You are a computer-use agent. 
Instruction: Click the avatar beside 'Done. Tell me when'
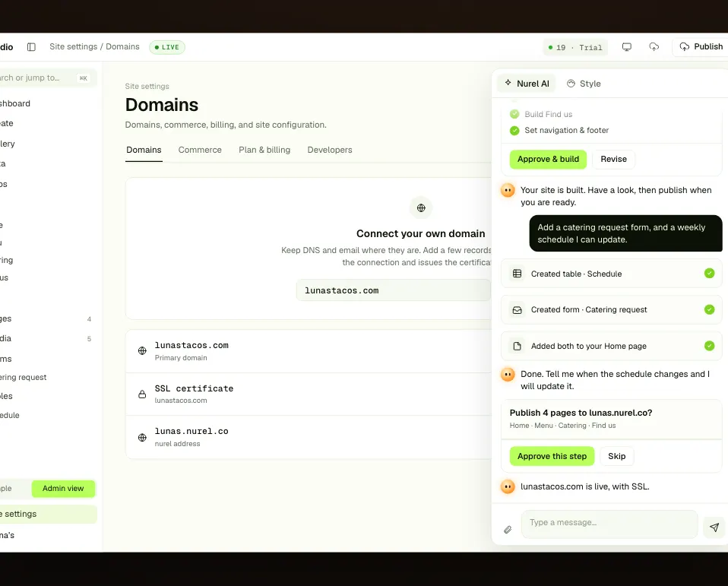[x=508, y=374]
